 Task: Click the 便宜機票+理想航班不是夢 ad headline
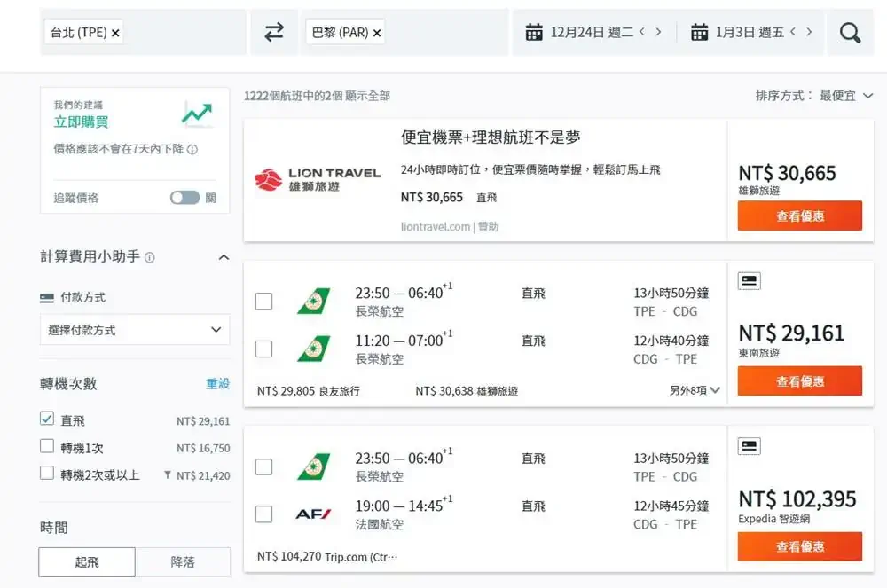[x=491, y=137]
